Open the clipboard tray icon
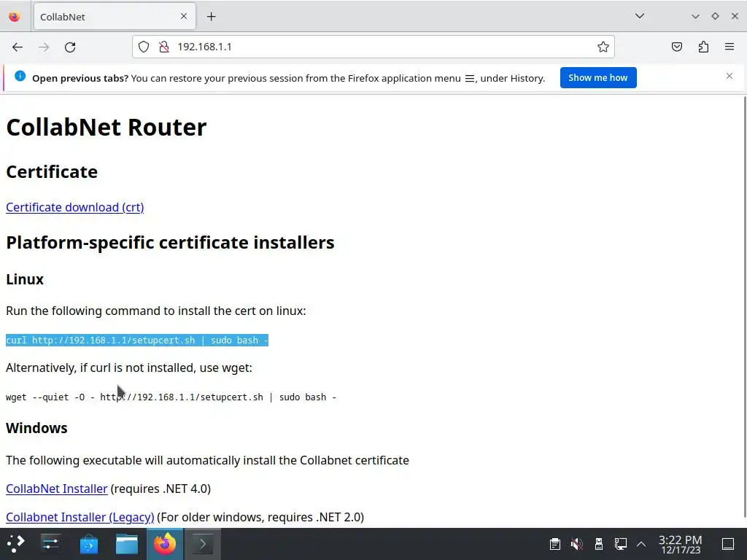 point(554,544)
